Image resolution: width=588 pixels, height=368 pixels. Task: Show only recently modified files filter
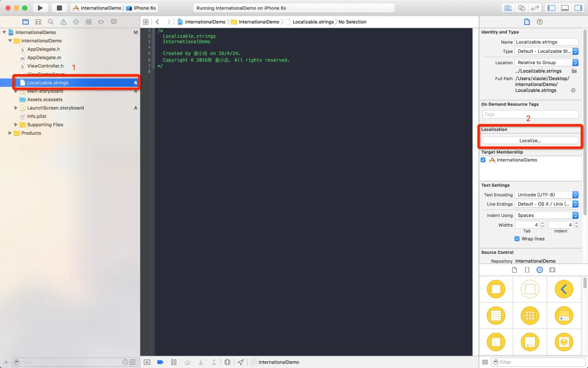pos(125,362)
